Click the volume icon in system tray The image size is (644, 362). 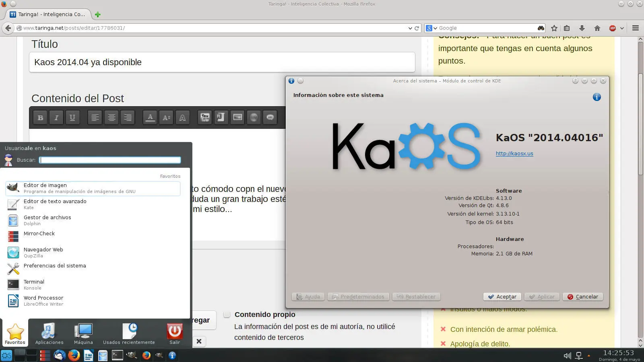[x=568, y=356]
